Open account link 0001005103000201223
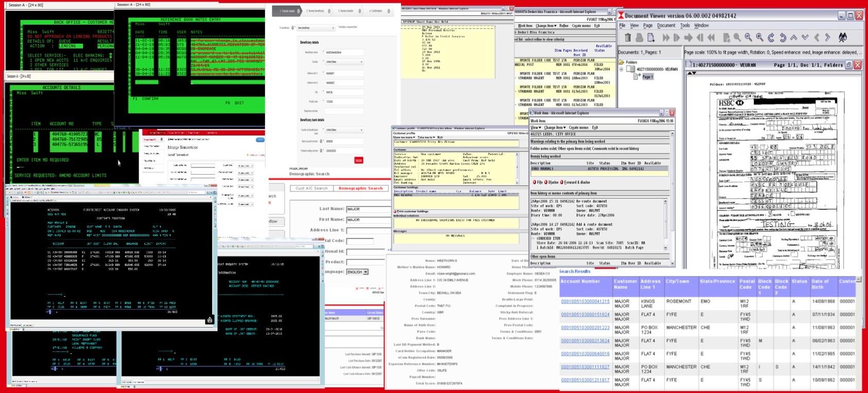The height and width of the screenshot is (393, 868). point(585,328)
